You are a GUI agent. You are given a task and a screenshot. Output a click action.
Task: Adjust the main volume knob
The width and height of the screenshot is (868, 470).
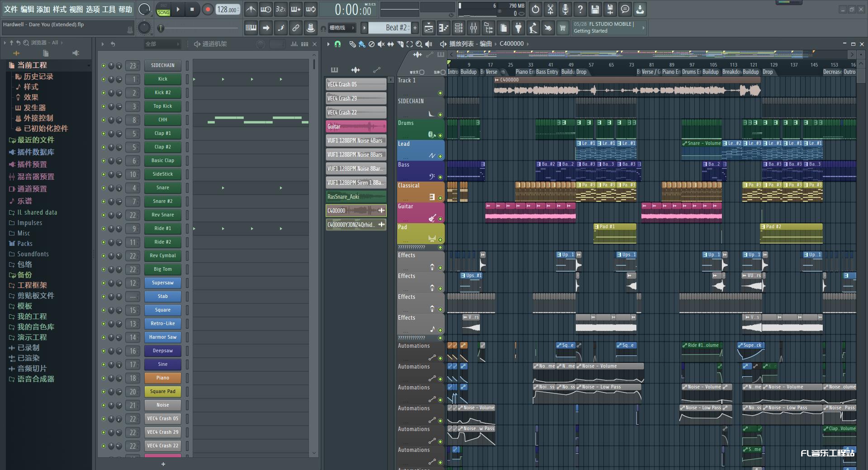(144, 9)
